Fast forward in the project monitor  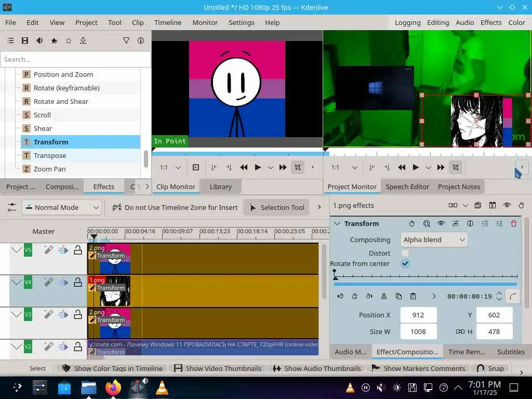[x=441, y=167]
